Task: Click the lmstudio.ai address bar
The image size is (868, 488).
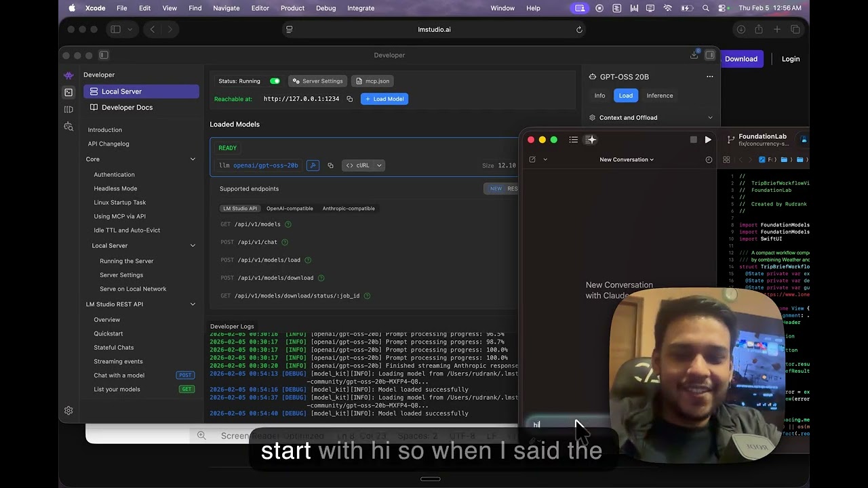Action: click(434, 30)
